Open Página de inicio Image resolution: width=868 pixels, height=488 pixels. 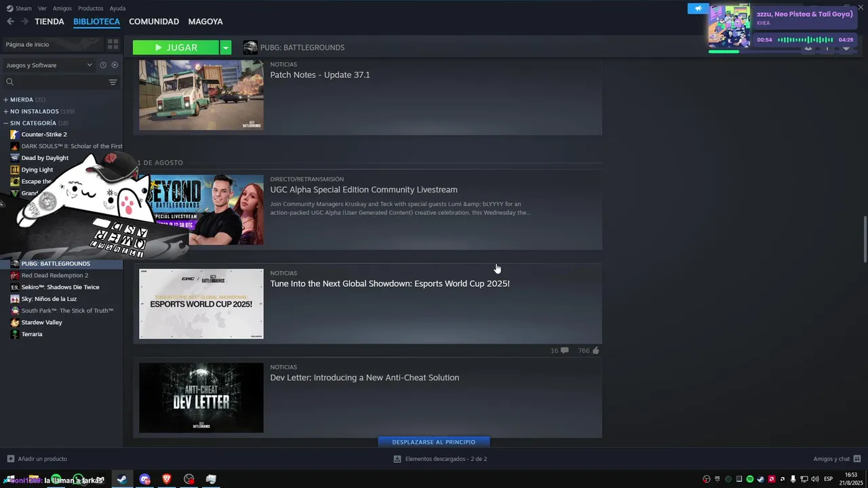point(53,44)
